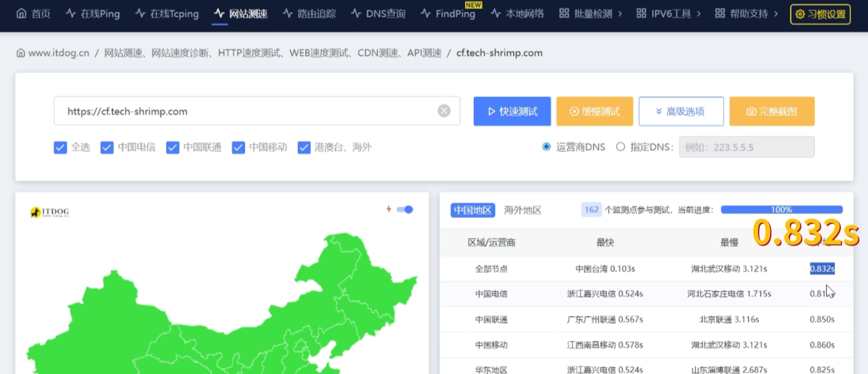Toggle the 全选 checkbox
Image resolution: width=868 pixels, height=374 pixels.
60,148
